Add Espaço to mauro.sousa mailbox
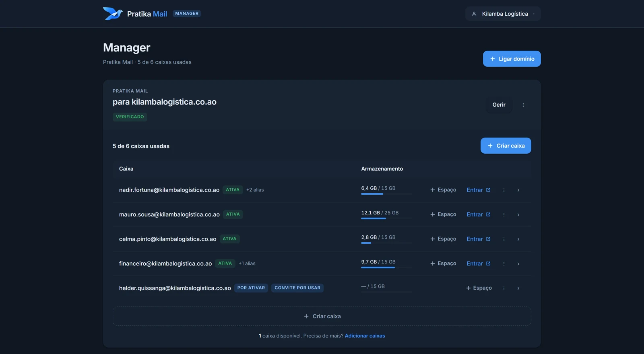 (443, 214)
